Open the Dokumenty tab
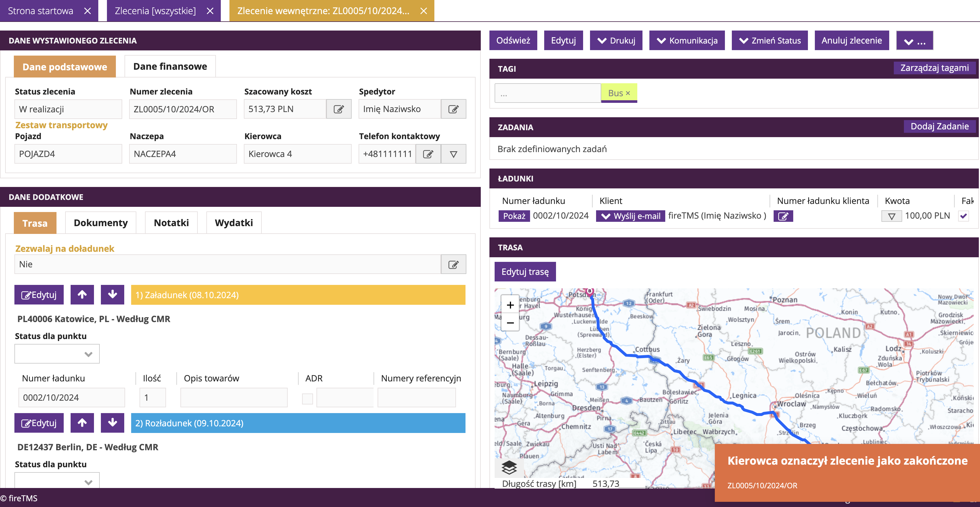 [x=101, y=223]
